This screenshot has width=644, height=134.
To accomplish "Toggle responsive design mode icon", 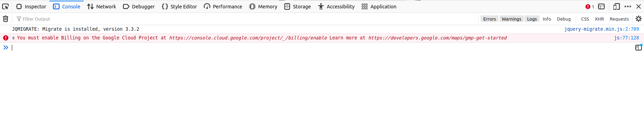I will (x=616, y=7).
